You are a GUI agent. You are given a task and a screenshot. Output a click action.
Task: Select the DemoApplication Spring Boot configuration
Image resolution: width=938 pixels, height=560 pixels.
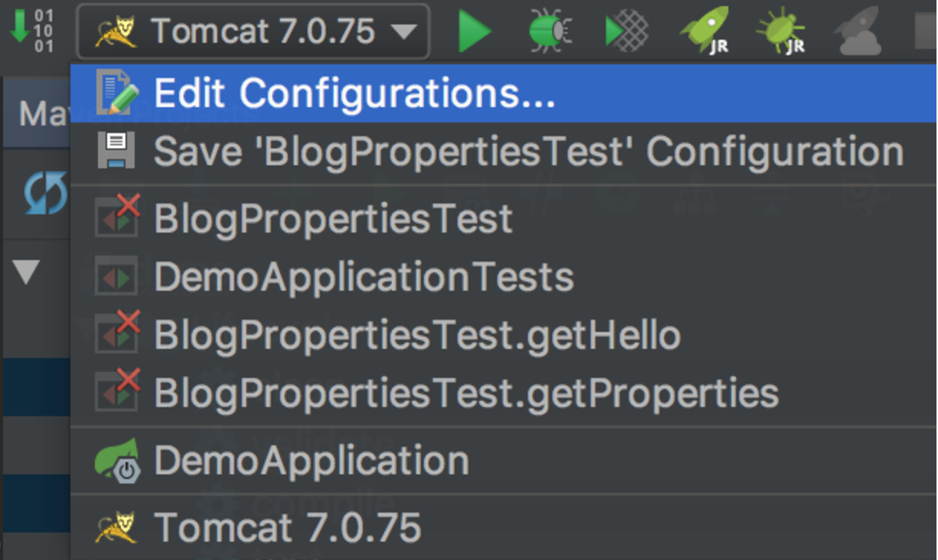coord(311,461)
